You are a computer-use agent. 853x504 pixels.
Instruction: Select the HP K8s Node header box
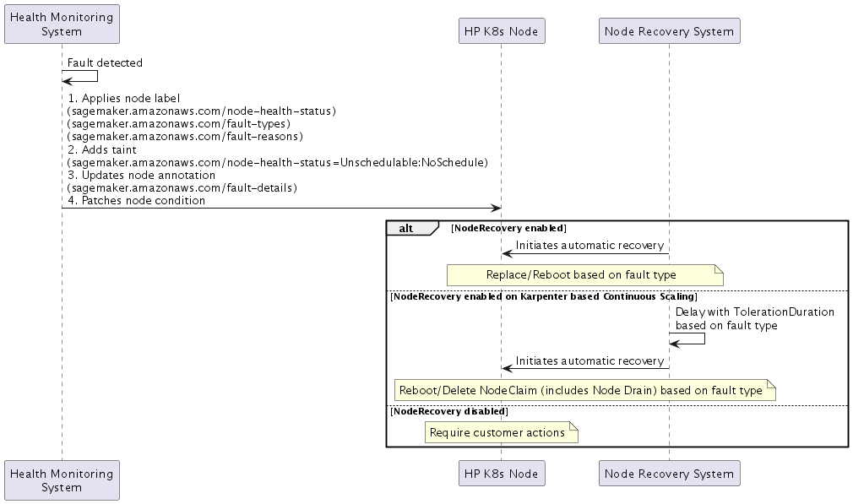(x=501, y=30)
